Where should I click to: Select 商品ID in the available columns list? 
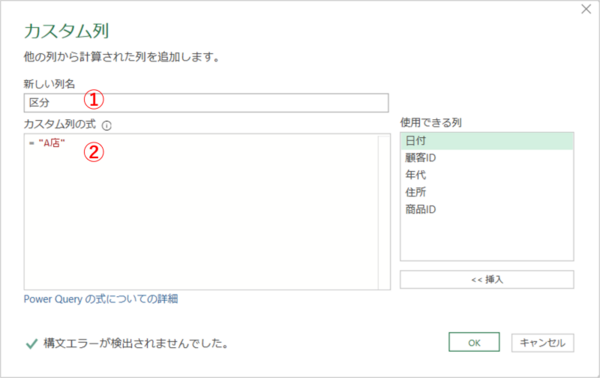click(x=487, y=209)
